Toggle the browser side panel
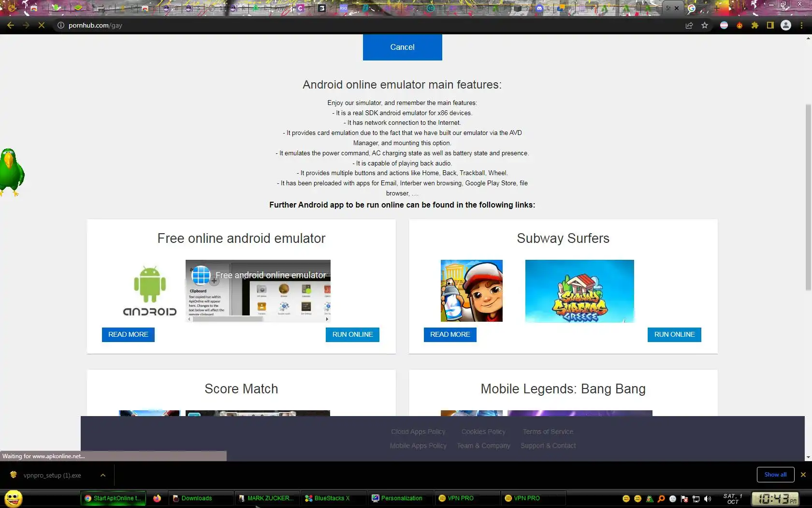The width and height of the screenshot is (812, 508). click(770, 25)
